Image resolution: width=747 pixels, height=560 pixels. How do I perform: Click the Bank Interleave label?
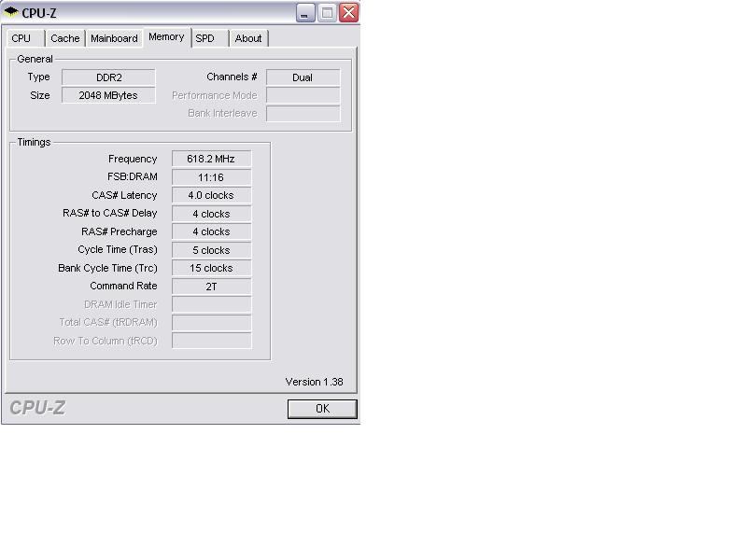tap(222, 113)
